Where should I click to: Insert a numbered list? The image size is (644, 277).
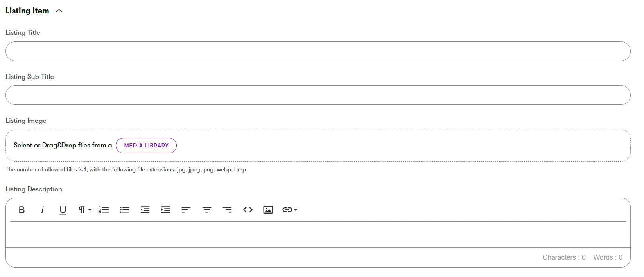tap(104, 210)
